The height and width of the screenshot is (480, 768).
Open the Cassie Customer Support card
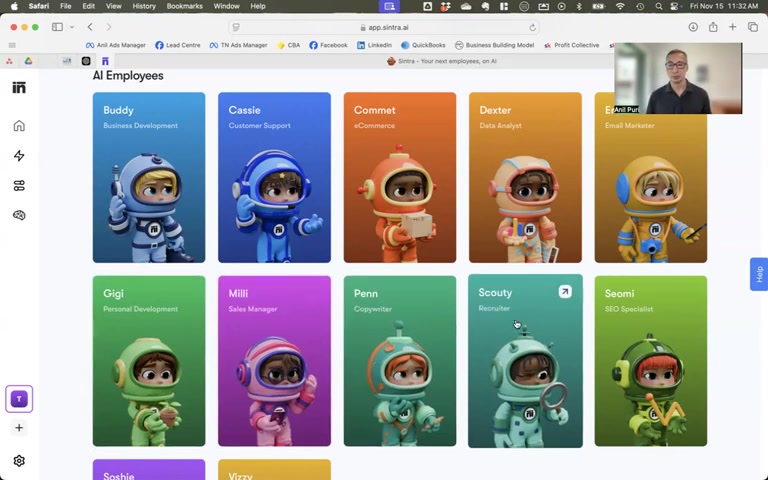click(x=274, y=177)
